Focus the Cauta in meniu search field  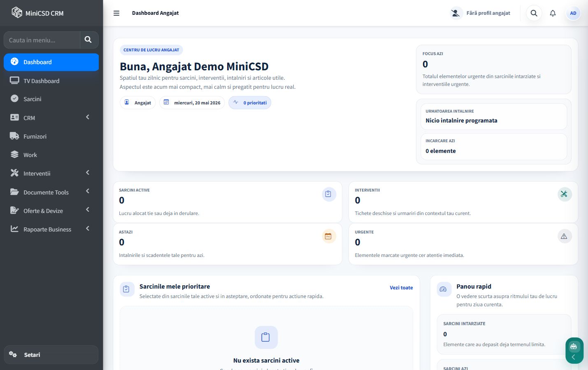pyautogui.click(x=42, y=40)
